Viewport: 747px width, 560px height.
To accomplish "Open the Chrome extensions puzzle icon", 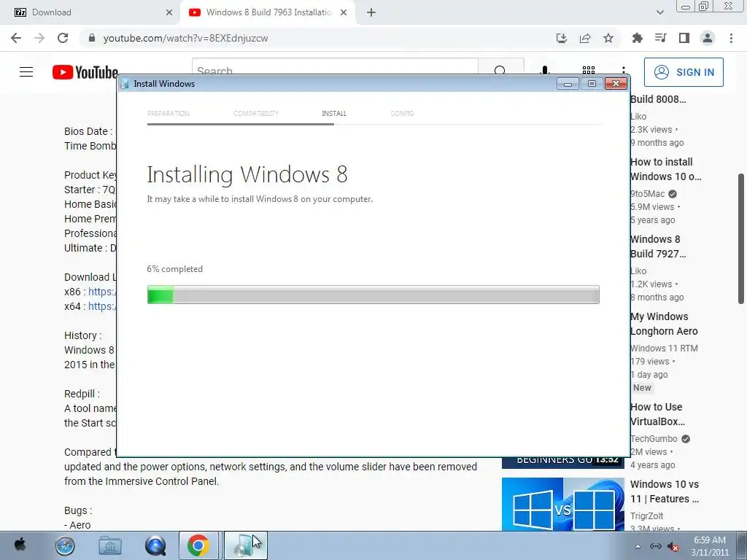I will tap(637, 38).
